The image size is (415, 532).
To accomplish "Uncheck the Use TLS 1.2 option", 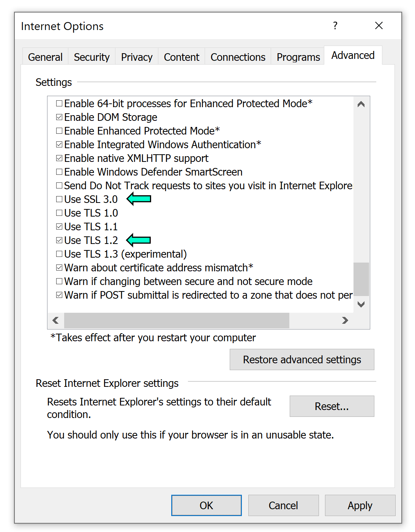I will coord(59,240).
